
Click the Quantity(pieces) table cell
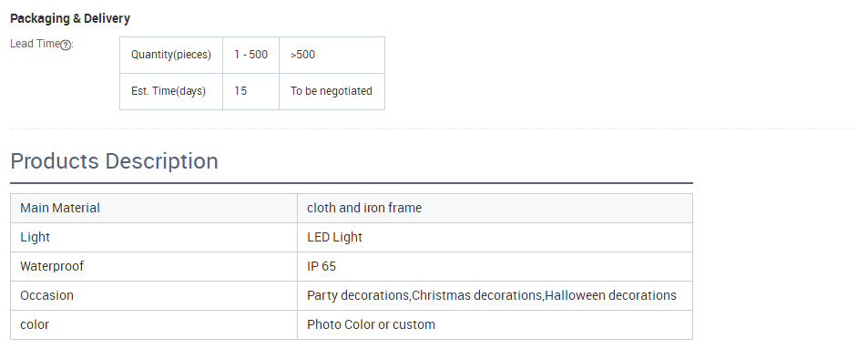pyautogui.click(x=171, y=55)
